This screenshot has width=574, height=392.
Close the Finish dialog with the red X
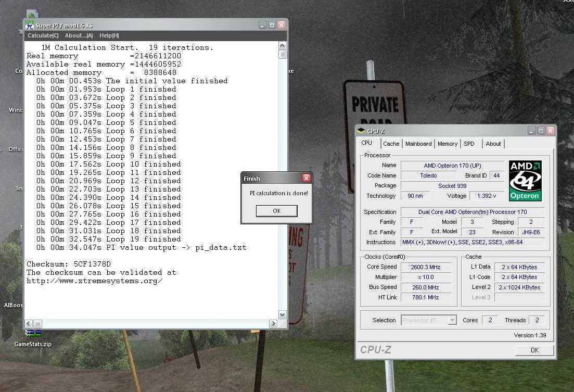pyautogui.click(x=306, y=178)
